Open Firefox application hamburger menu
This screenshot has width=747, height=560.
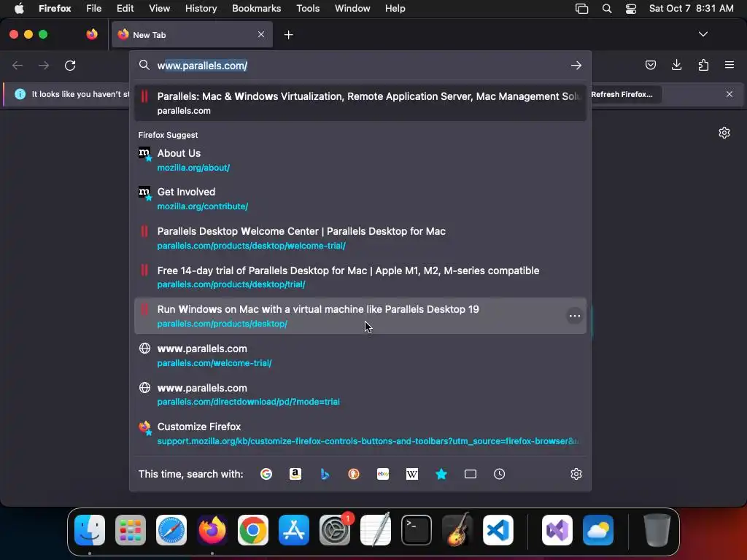tap(729, 65)
